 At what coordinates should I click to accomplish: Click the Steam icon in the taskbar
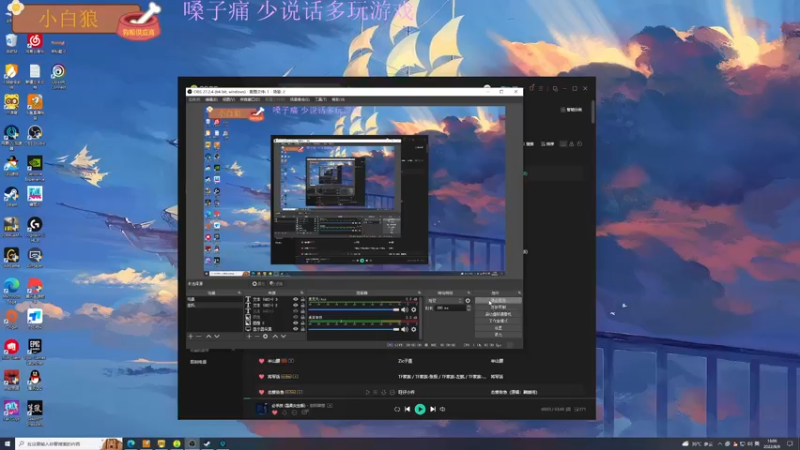[x=207, y=444]
